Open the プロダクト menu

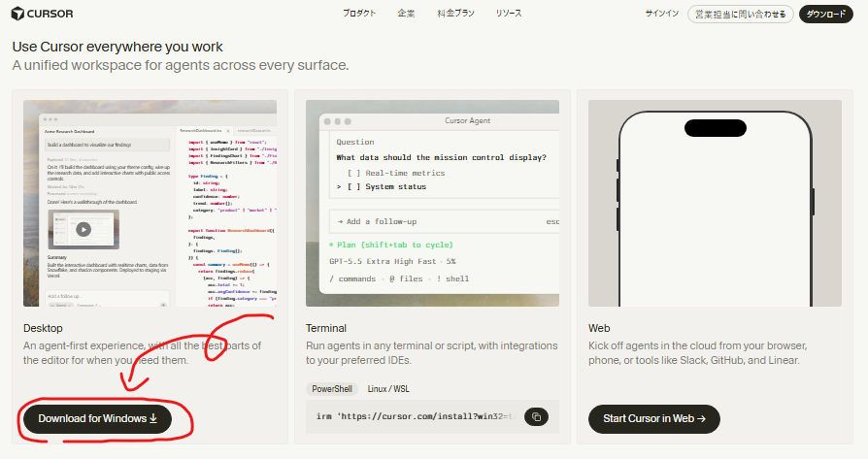tap(358, 14)
